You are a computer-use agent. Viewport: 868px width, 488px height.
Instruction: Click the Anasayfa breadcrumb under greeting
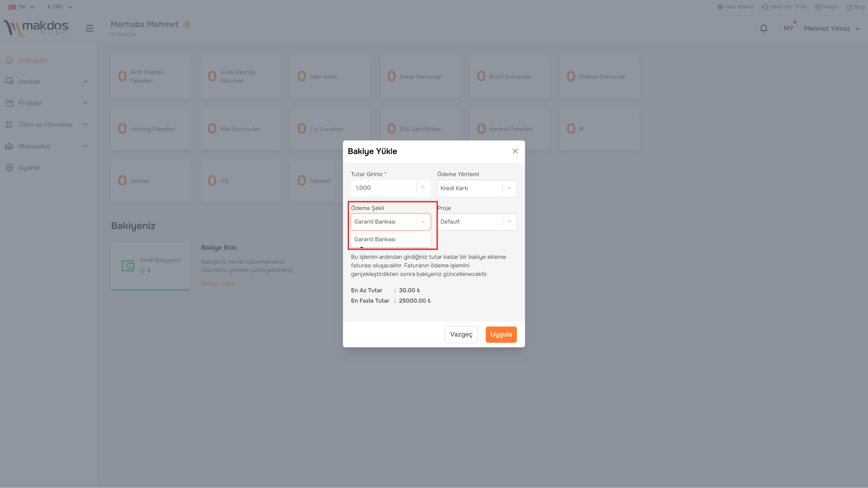coord(123,34)
